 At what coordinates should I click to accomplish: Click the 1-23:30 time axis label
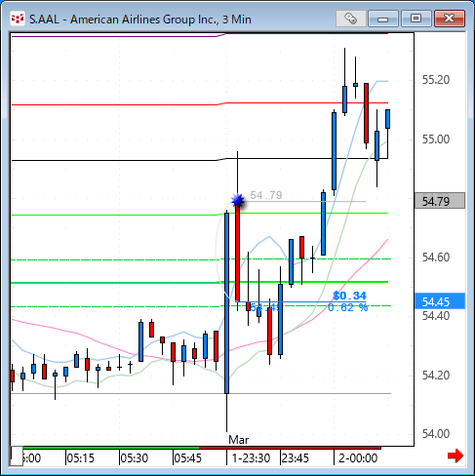click(x=251, y=458)
